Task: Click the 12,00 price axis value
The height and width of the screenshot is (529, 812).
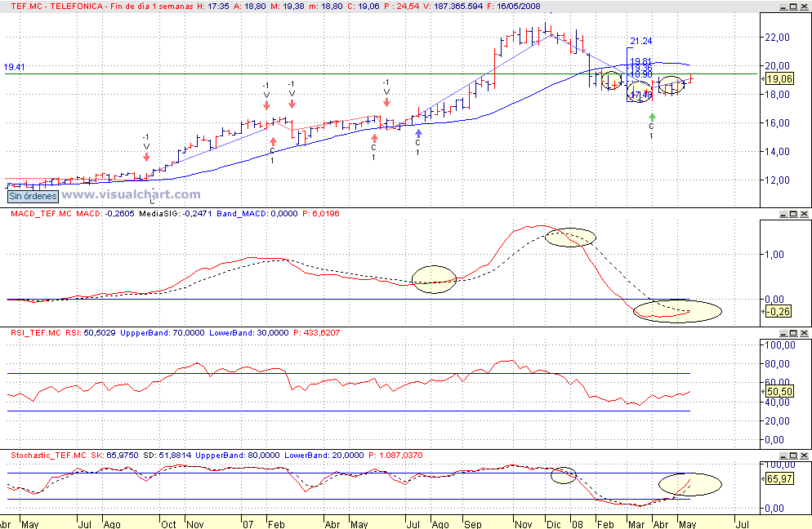Action: [x=778, y=180]
